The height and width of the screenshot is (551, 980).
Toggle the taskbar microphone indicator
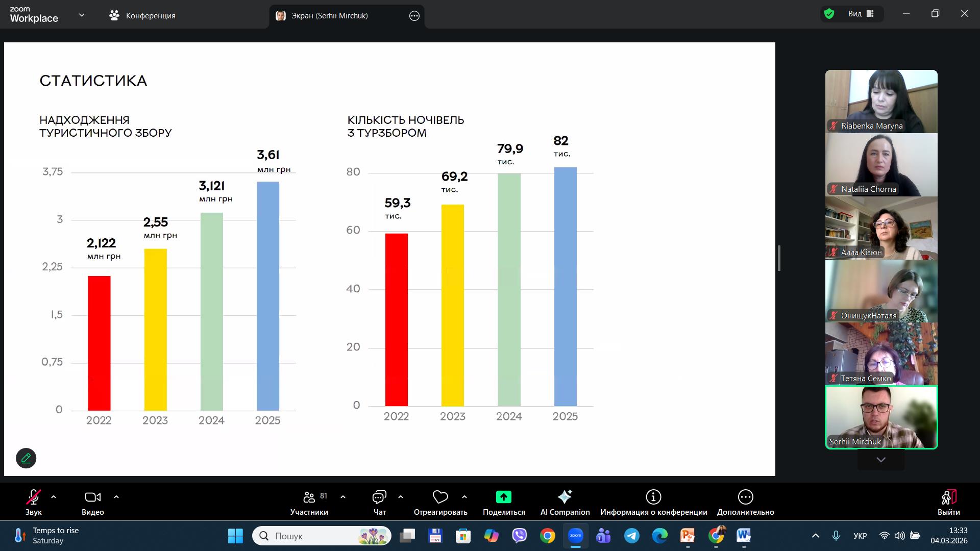point(836,536)
